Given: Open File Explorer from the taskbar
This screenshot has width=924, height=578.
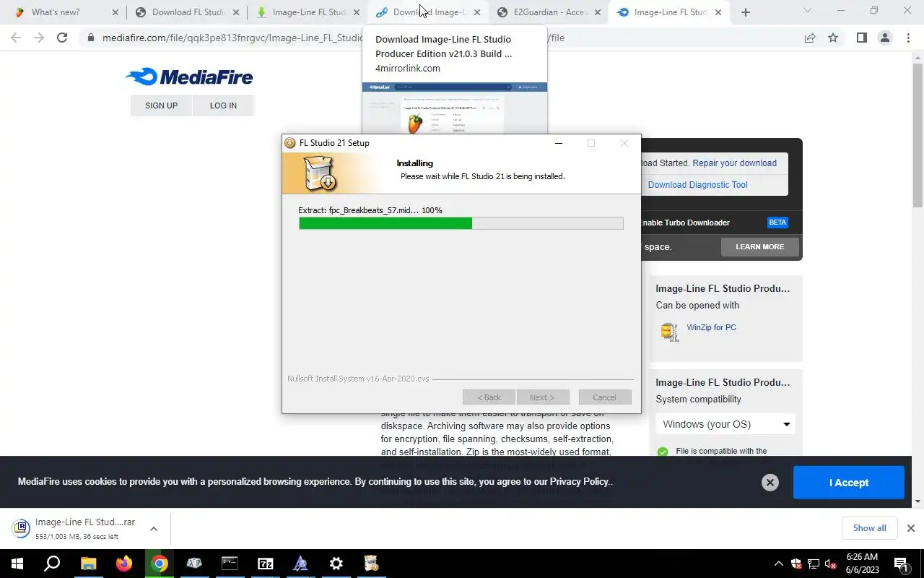Looking at the screenshot, I should point(88,564).
